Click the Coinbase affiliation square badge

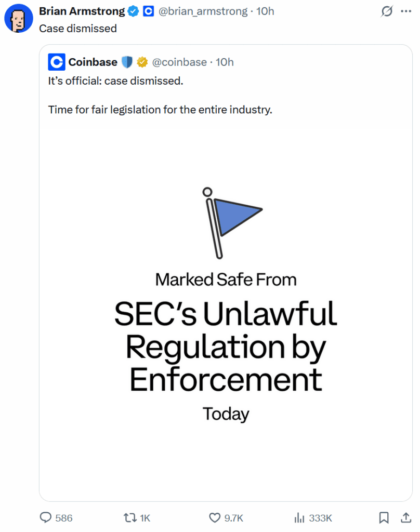pos(148,11)
